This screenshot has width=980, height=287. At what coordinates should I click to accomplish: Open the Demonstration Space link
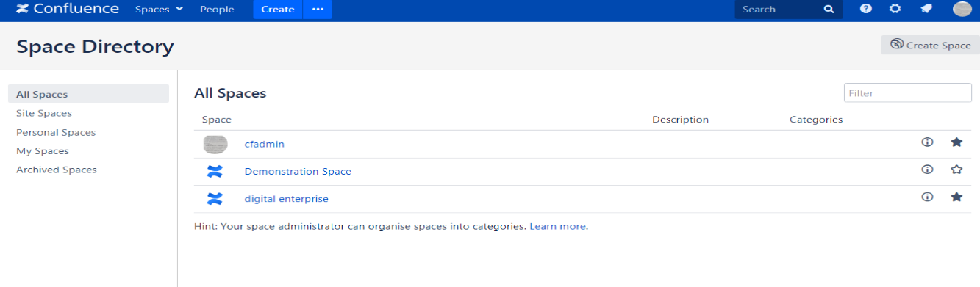298,172
